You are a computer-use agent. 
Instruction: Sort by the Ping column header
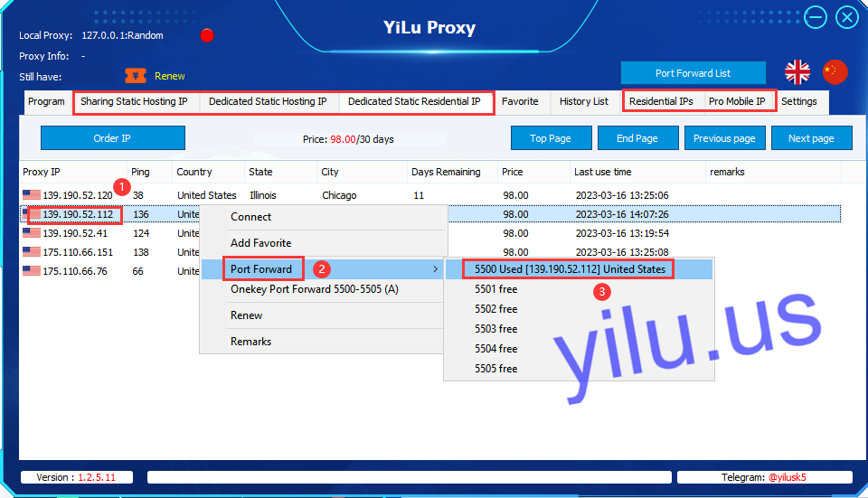(149, 172)
